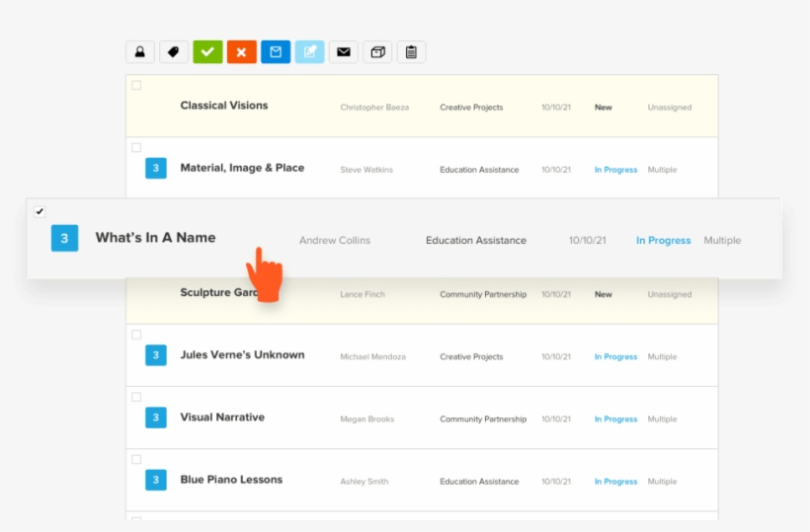Uncheck the What's In A Name checkbox

(x=40, y=211)
